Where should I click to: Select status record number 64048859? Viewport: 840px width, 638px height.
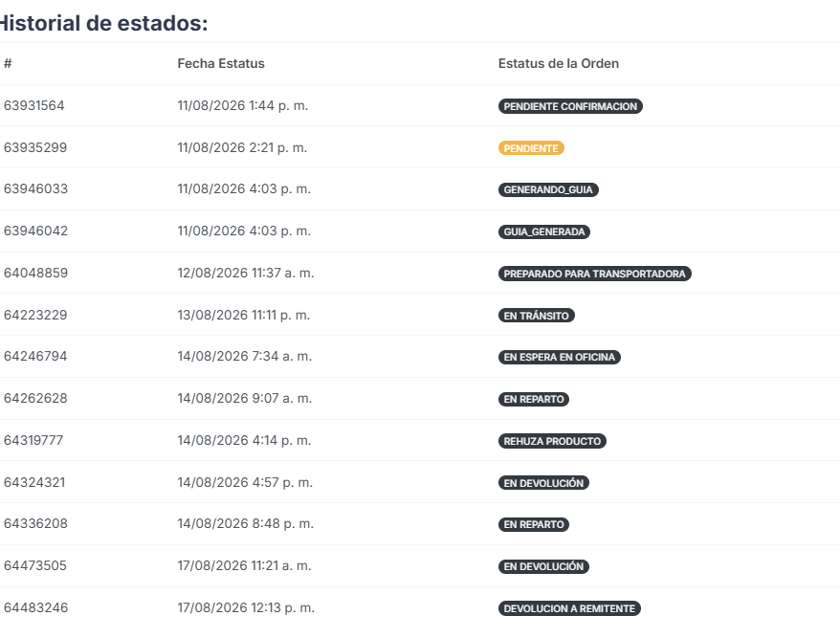point(35,273)
